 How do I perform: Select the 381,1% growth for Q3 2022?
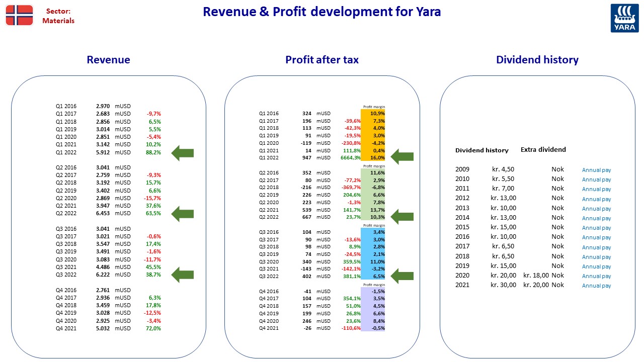[x=352, y=277]
